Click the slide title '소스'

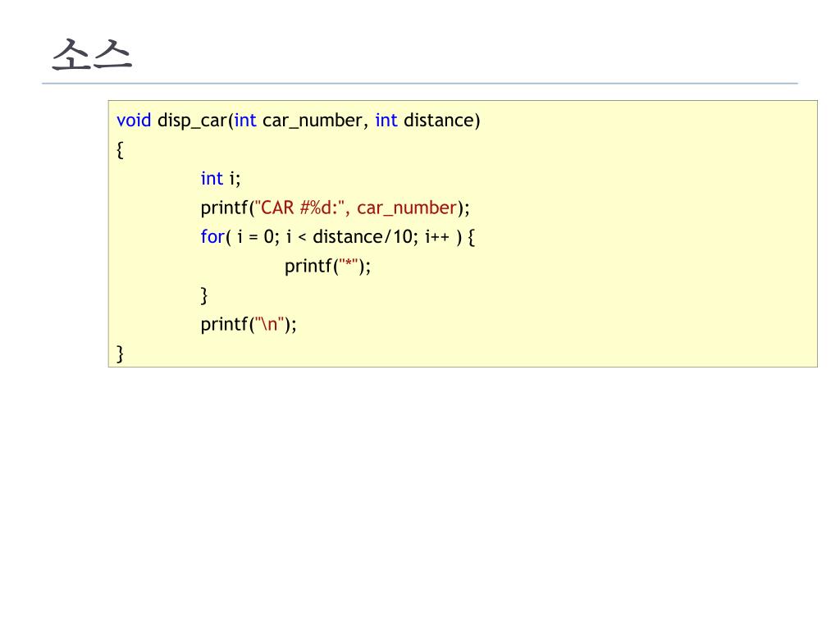click(92, 55)
